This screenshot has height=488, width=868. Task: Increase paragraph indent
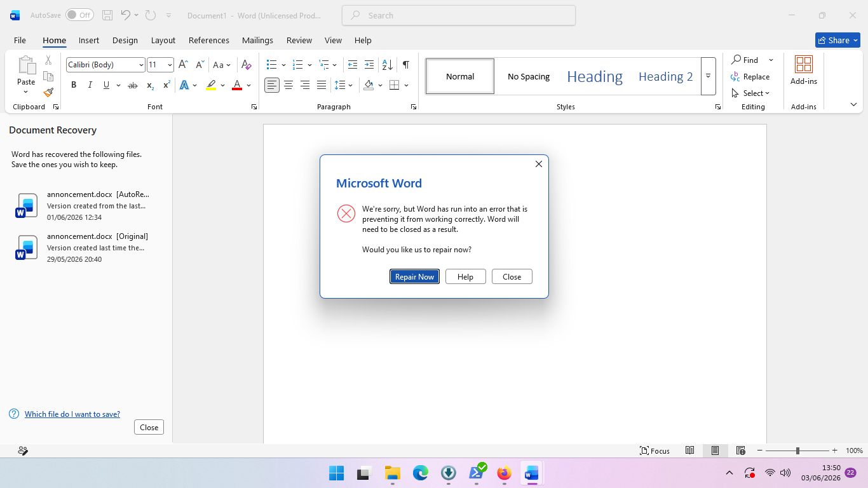click(x=369, y=65)
